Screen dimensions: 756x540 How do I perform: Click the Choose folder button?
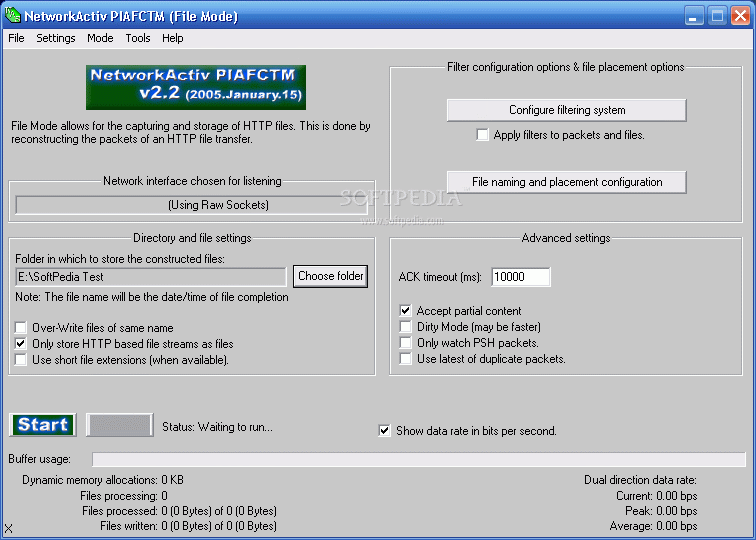(x=331, y=276)
